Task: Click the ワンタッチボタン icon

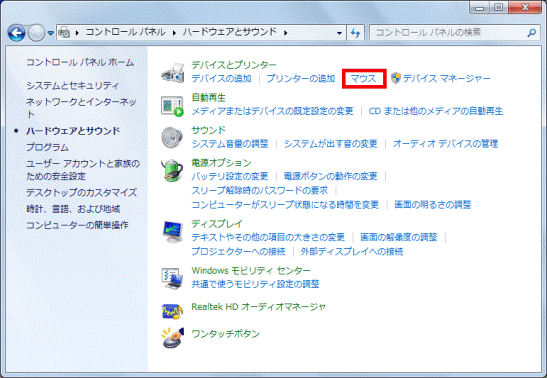Action: (173, 338)
